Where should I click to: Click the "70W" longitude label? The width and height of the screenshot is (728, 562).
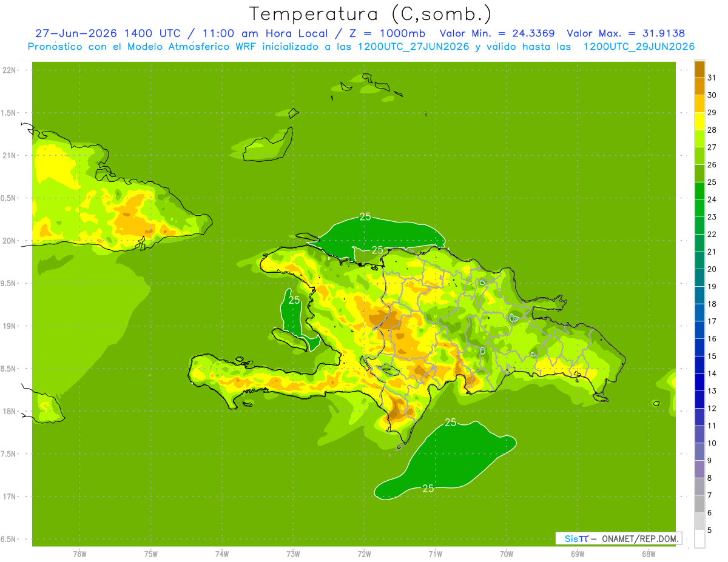click(x=507, y=554)
